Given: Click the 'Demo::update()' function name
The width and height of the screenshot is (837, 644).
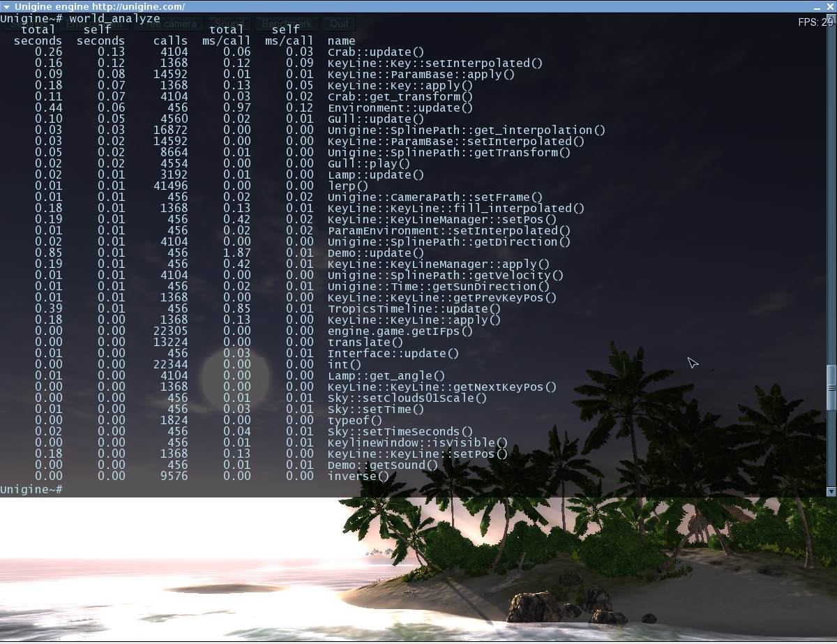Looking at the screenshot, I should point(376,253).
